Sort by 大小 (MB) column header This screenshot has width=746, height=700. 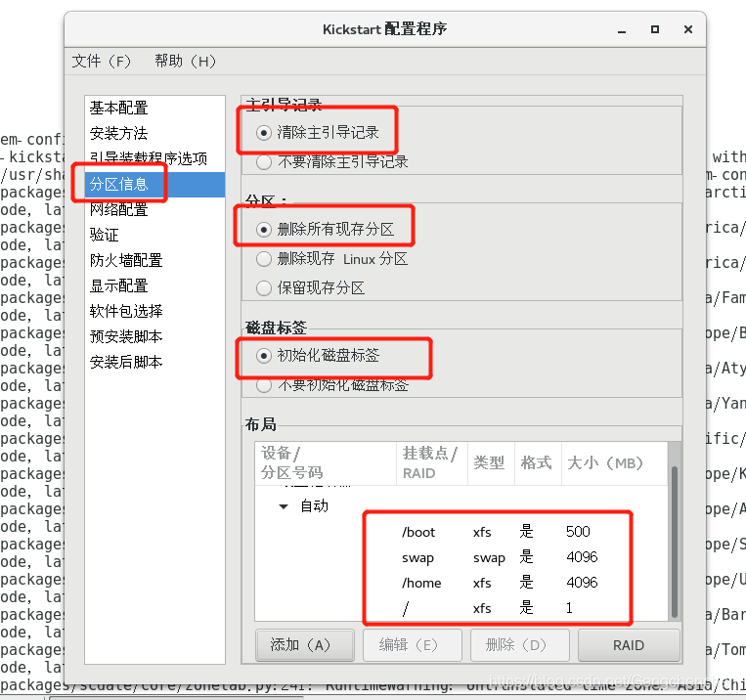[614, 463]
